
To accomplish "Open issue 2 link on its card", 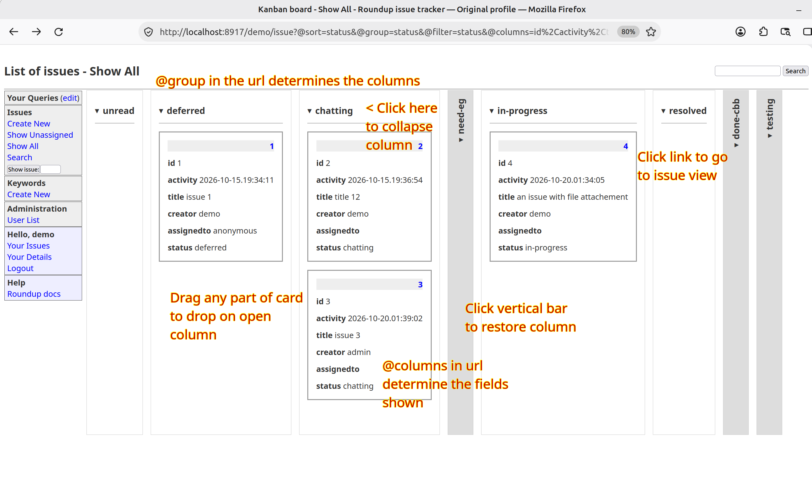I will [x=420, y=146].
